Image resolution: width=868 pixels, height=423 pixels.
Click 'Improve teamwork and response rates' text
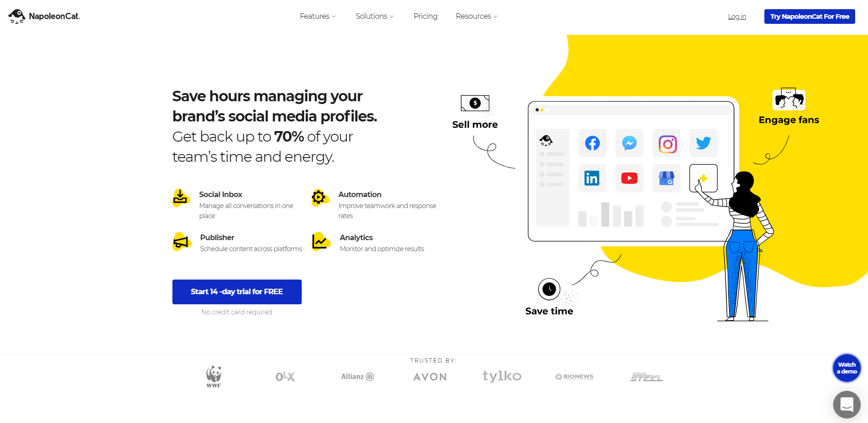(x=387, y=211)
